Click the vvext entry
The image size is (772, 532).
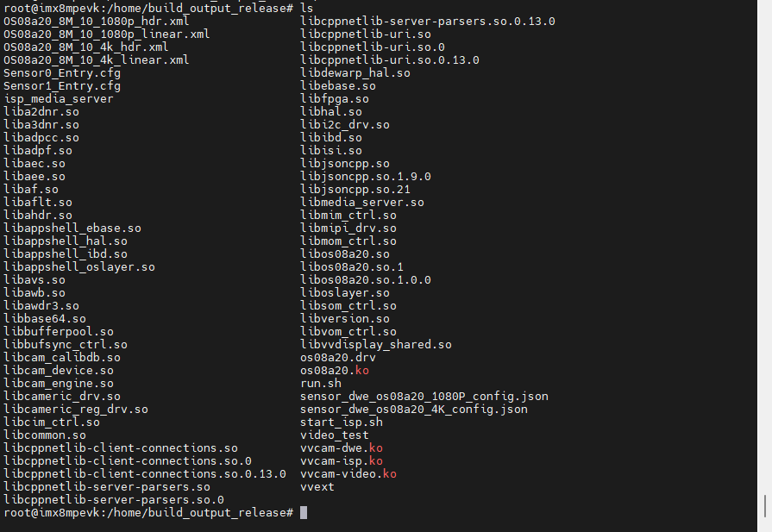point(317,486)
